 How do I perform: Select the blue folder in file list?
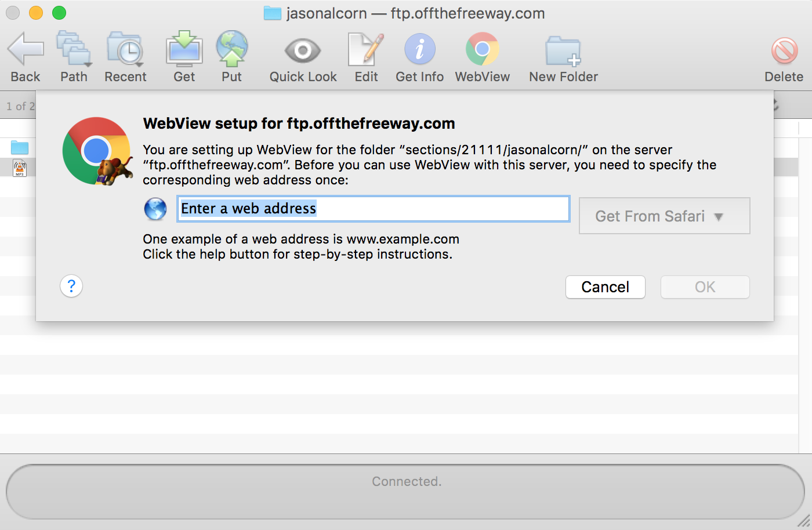click(20, 147)
